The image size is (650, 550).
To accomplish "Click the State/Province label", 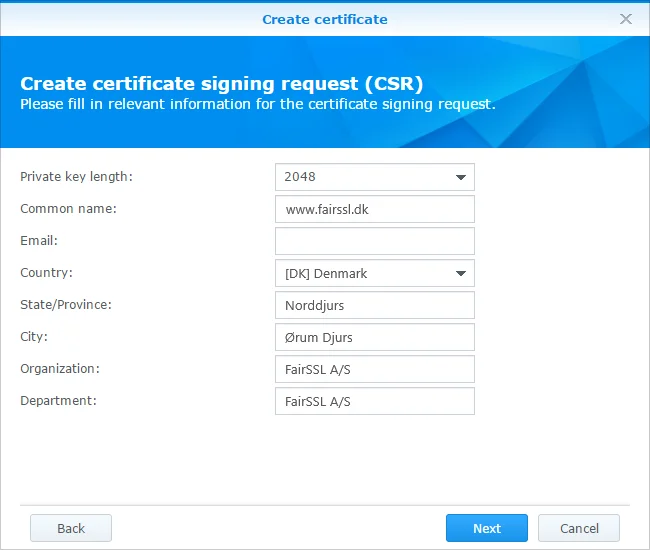I will 66,305.
